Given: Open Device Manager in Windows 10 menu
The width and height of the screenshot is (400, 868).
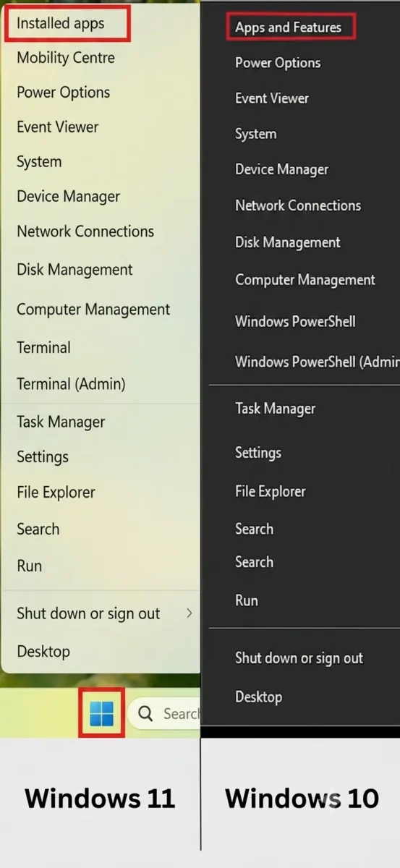Looking at the screenshot, I should [x=282, y=170].
